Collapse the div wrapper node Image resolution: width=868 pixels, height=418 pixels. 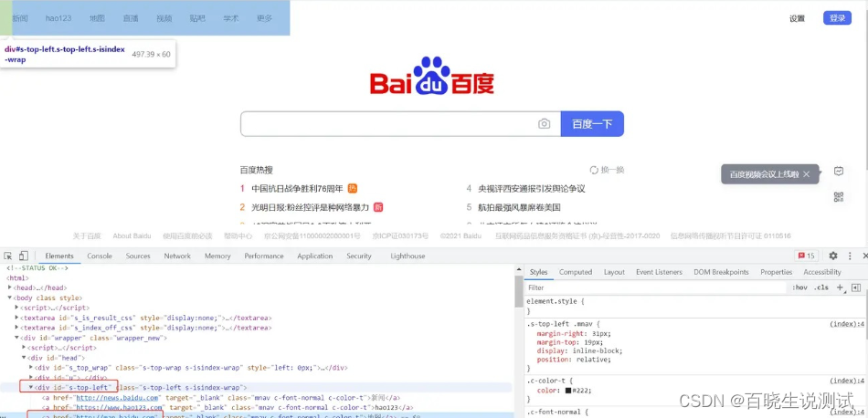coord(16,338)
